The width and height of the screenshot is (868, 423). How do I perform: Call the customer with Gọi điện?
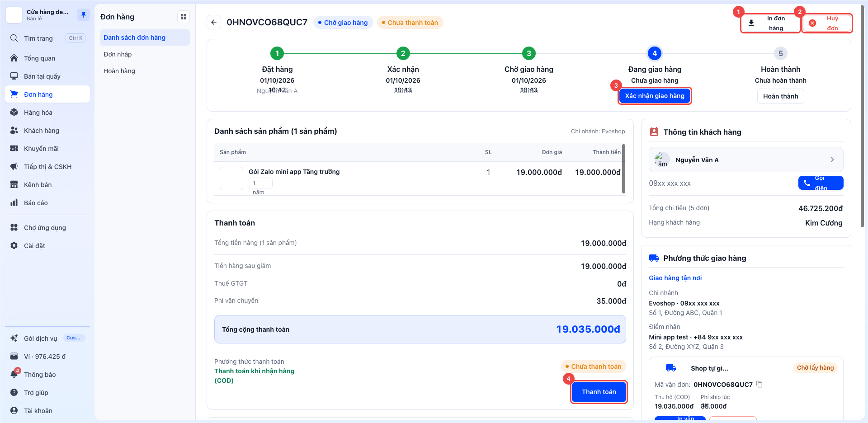[821, 183]
